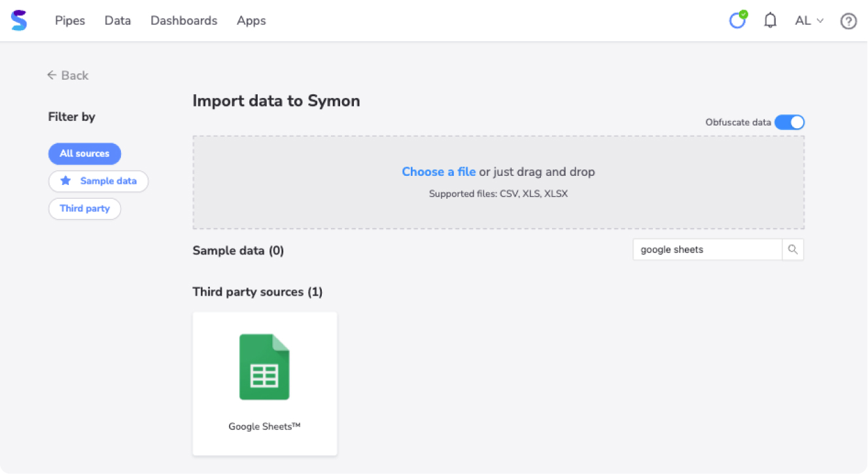This screenshot has width=868, height=474.
Task: Open the notifications bell
Action: [x=771, y=20]
